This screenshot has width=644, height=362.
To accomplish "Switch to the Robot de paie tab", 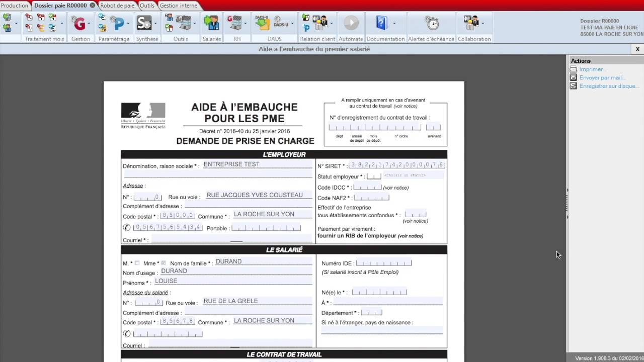I will (x=117, y=6).
